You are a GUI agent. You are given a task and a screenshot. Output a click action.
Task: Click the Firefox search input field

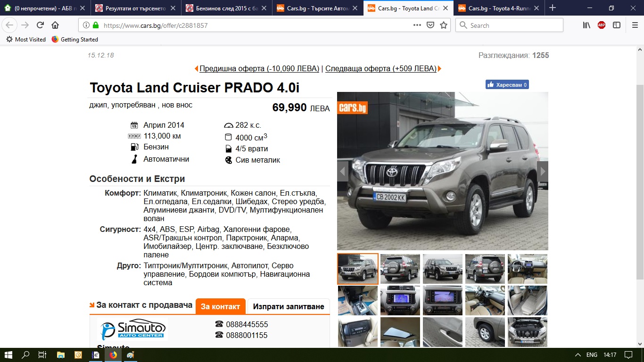coord(510,25)
